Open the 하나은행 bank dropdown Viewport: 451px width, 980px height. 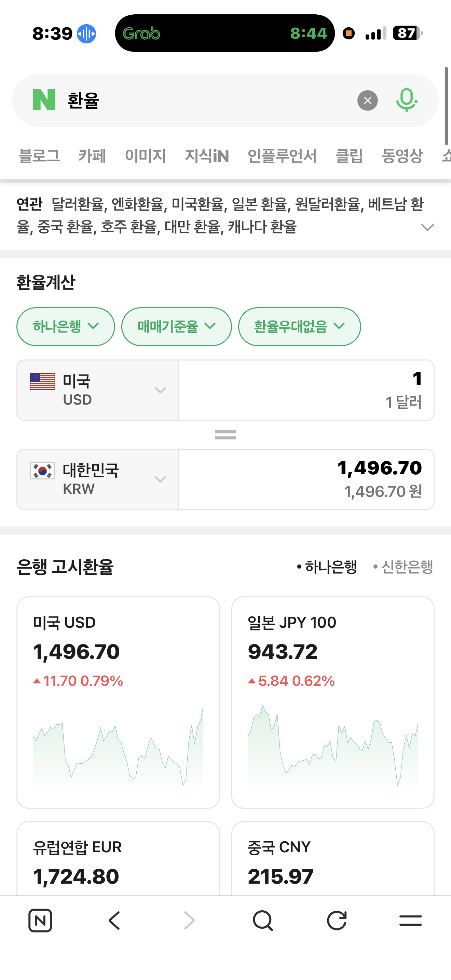65,326
